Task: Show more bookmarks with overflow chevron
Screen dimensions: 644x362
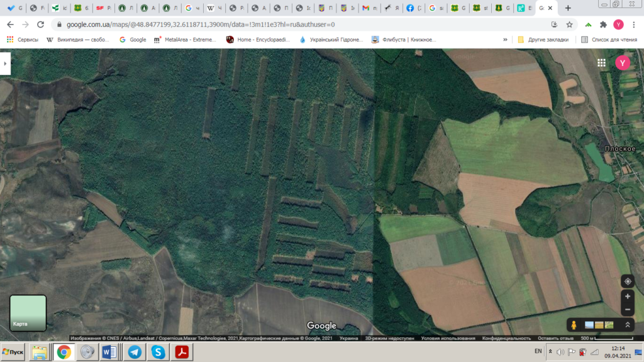Action: pyautogui.click(x=505, y=40)
